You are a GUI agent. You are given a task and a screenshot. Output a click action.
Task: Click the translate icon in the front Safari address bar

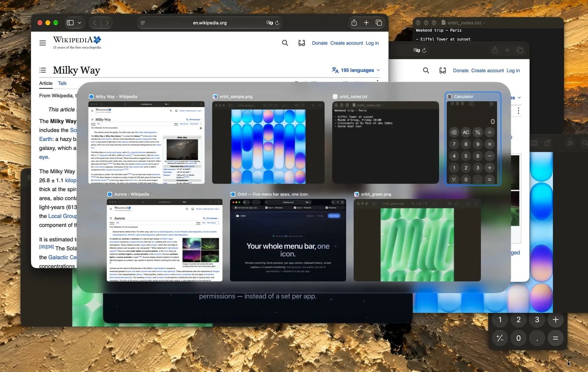[269, 23]
